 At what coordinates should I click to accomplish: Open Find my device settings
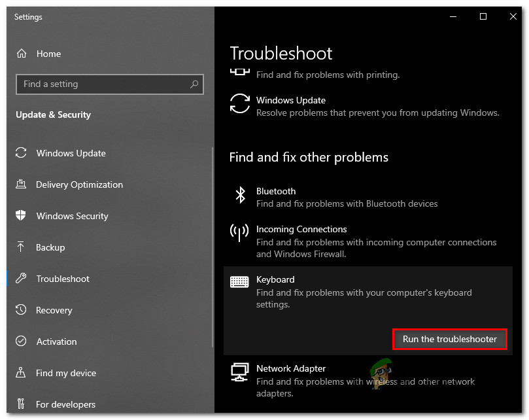pos(66,373)
